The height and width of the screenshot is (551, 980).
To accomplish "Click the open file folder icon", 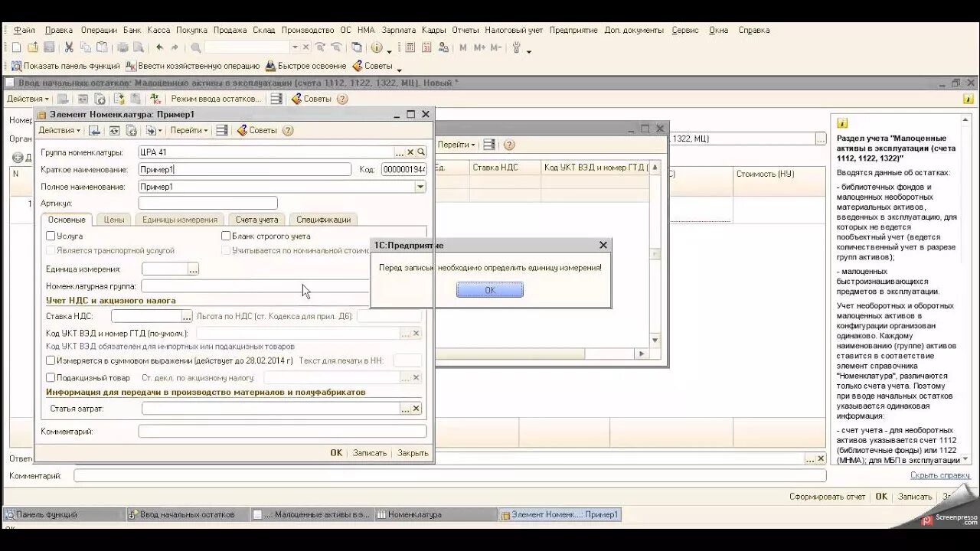I will click(x=33, y=47).
